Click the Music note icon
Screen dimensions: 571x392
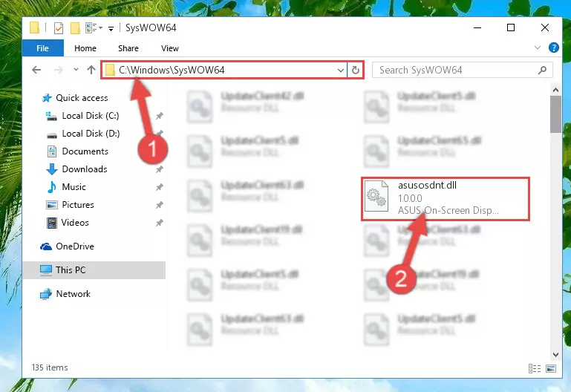(52, 187)
